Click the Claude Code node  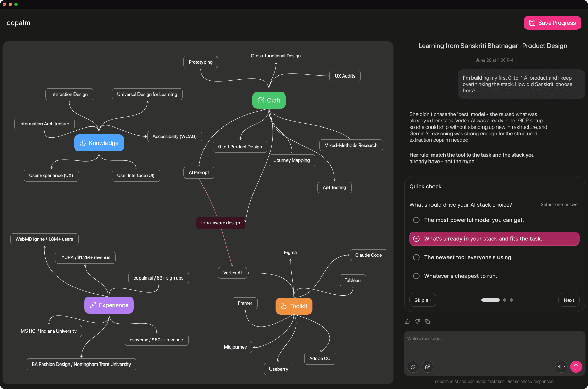369,255
